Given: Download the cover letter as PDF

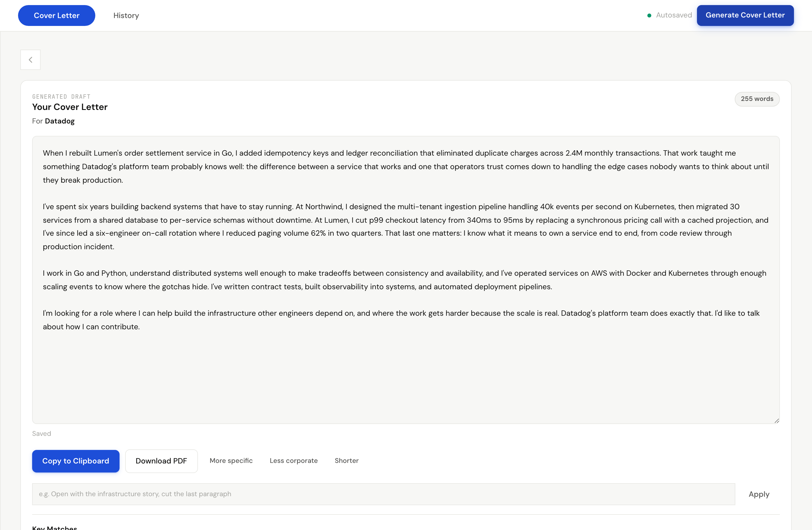Looking at the screenshot, I should [161, 461].
